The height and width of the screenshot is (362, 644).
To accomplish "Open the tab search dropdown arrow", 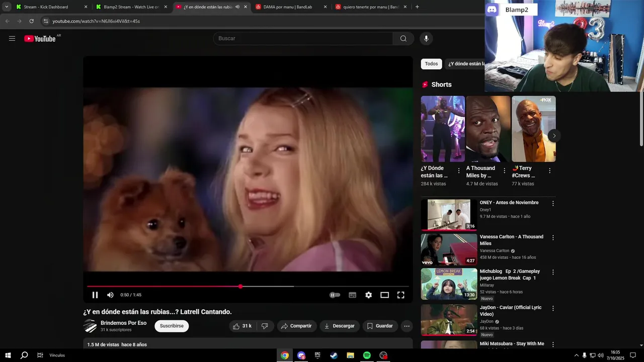I will 7,7.
